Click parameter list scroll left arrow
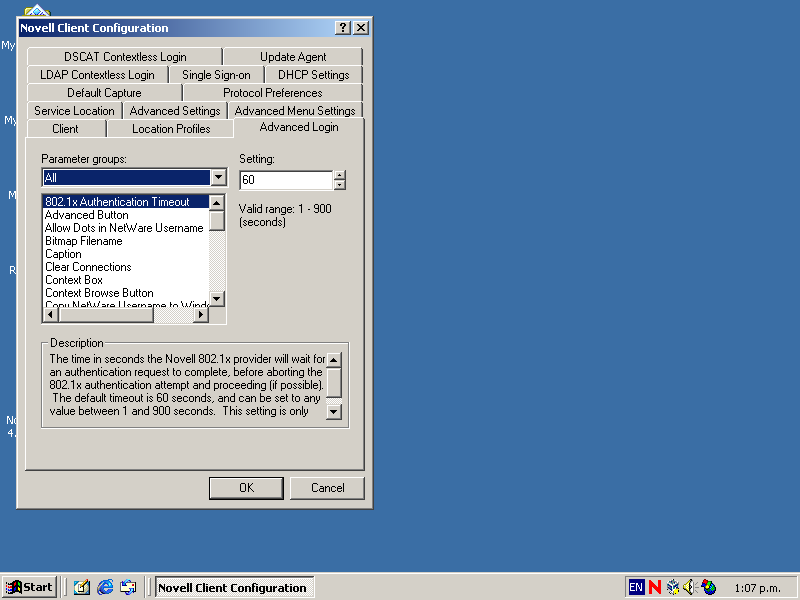Screen dimensions: 800x600 (x=50, y=315)
